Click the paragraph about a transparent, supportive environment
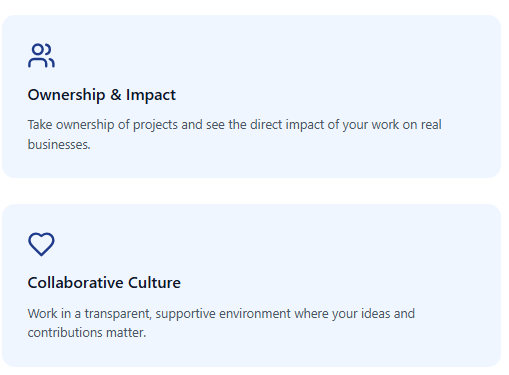 [221, 323]
